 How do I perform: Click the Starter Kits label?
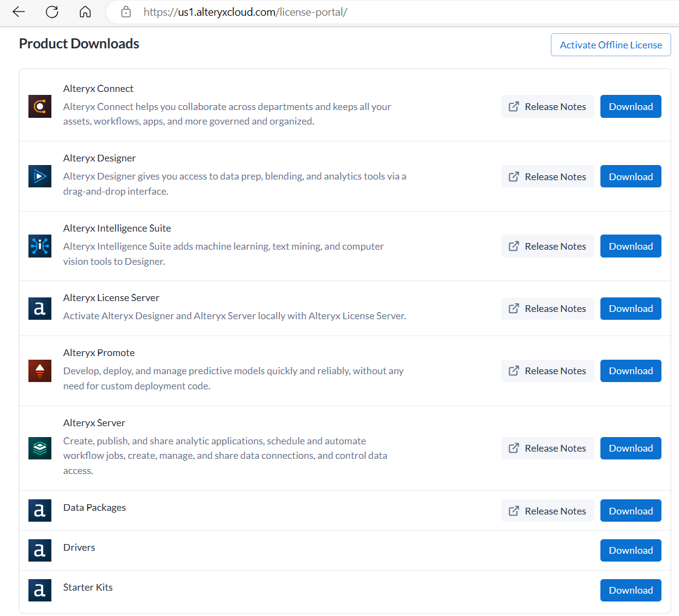click(88, 587)
